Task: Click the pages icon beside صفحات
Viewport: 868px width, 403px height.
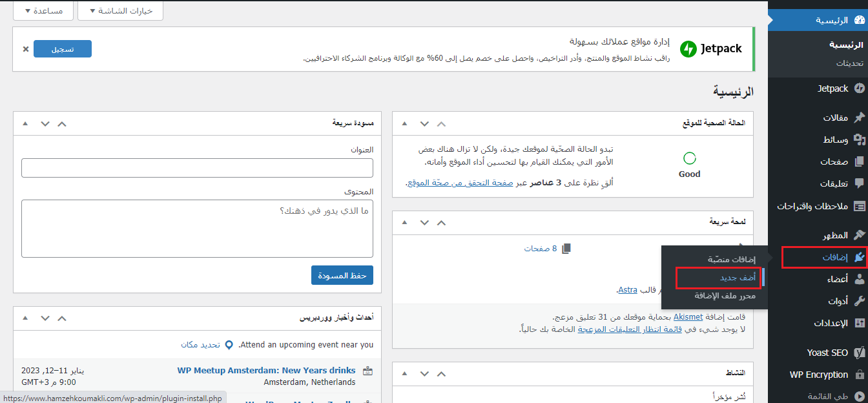Action: [859, 161]
